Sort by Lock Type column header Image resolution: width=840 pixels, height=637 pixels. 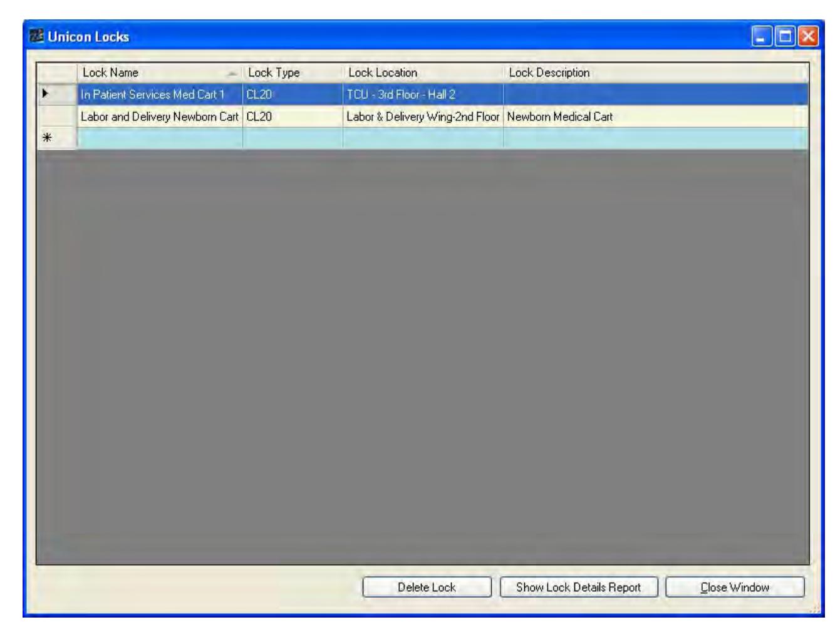click(293, 73)
